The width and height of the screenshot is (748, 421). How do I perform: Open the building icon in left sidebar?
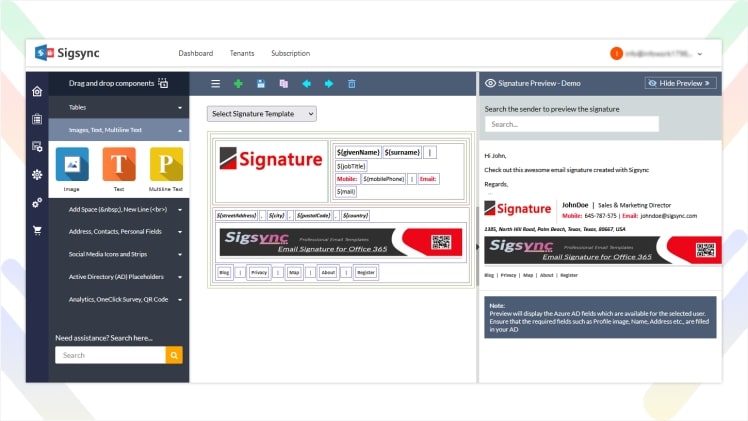point(37,119)
